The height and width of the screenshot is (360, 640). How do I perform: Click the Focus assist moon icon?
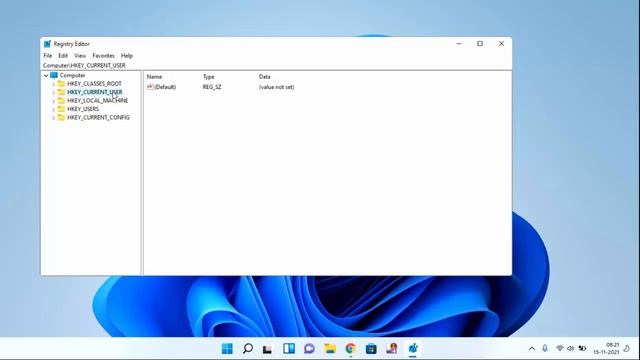[627, 348]
